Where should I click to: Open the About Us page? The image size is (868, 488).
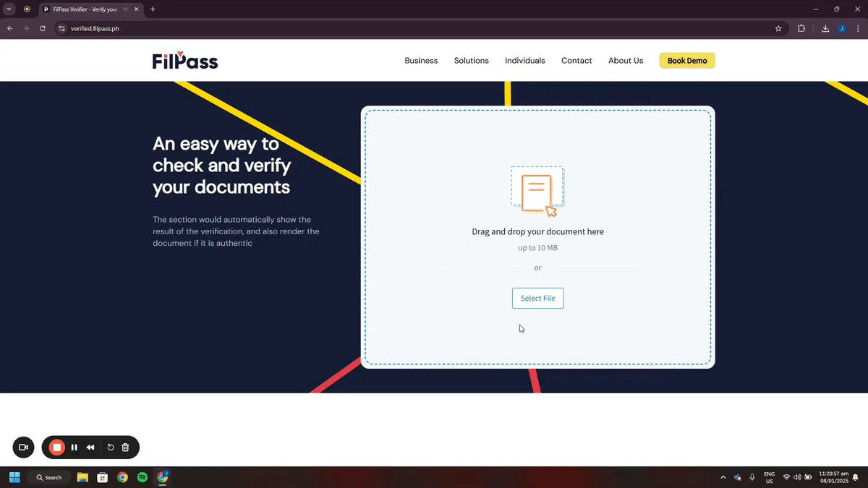tap(626, 61)
